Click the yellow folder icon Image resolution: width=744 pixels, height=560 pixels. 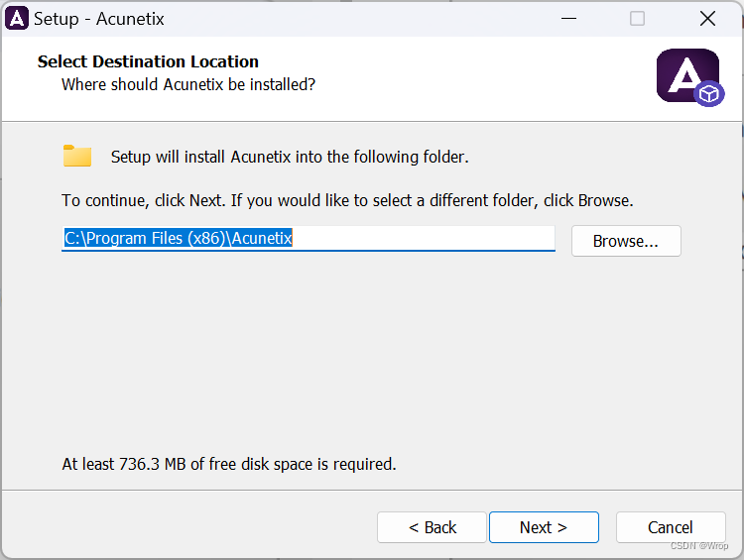coord(77,156)
